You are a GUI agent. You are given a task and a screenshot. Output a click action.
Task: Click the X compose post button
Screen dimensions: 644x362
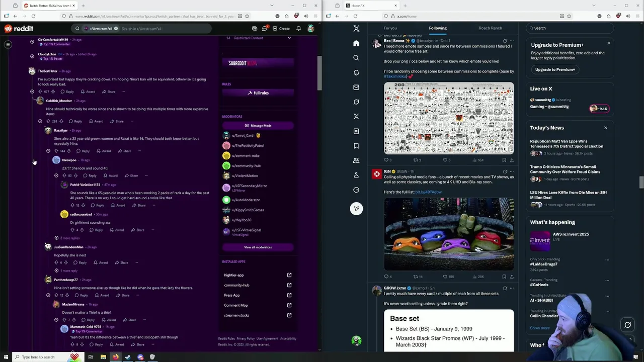click(356, 209)
